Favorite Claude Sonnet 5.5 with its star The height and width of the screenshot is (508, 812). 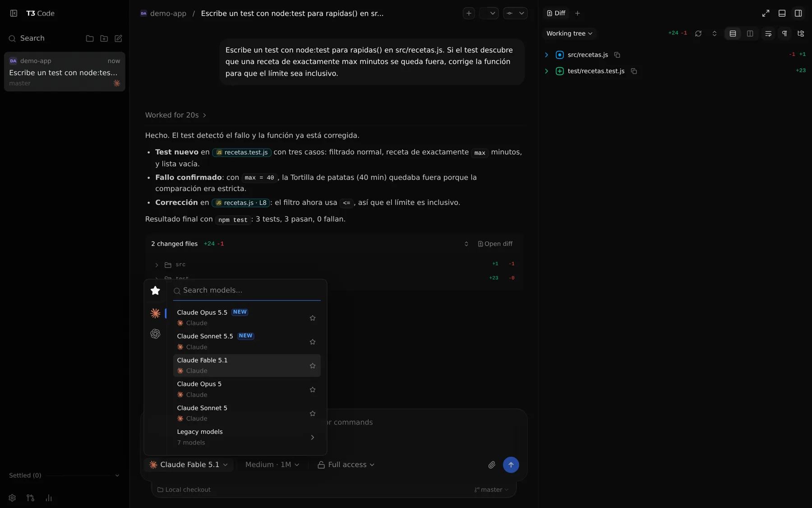point(313,342)
